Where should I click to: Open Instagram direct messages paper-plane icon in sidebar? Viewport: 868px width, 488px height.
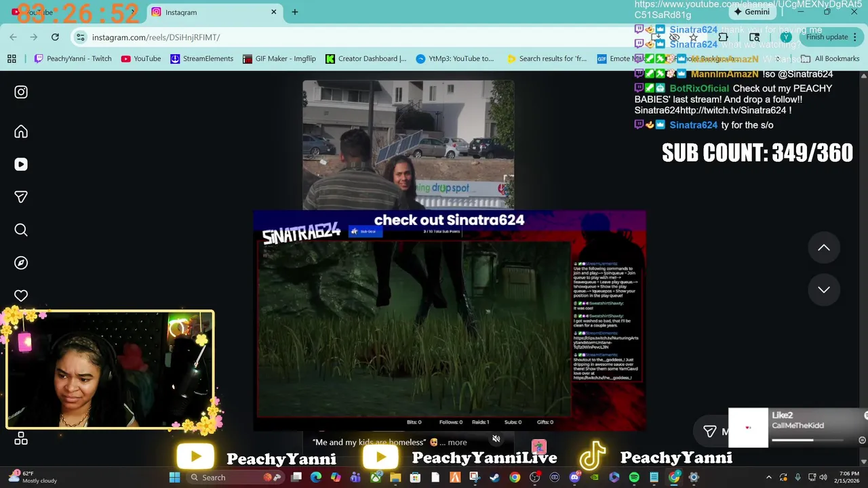21,197
